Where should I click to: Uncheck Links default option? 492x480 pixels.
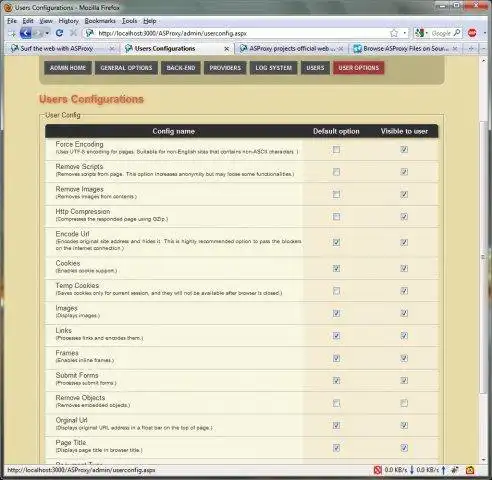(336, 336)
